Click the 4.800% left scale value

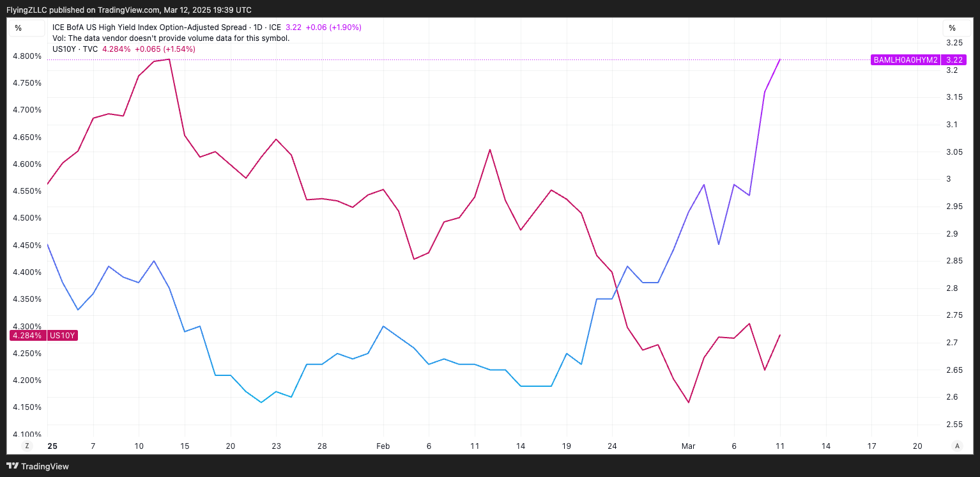pos(27,56)
